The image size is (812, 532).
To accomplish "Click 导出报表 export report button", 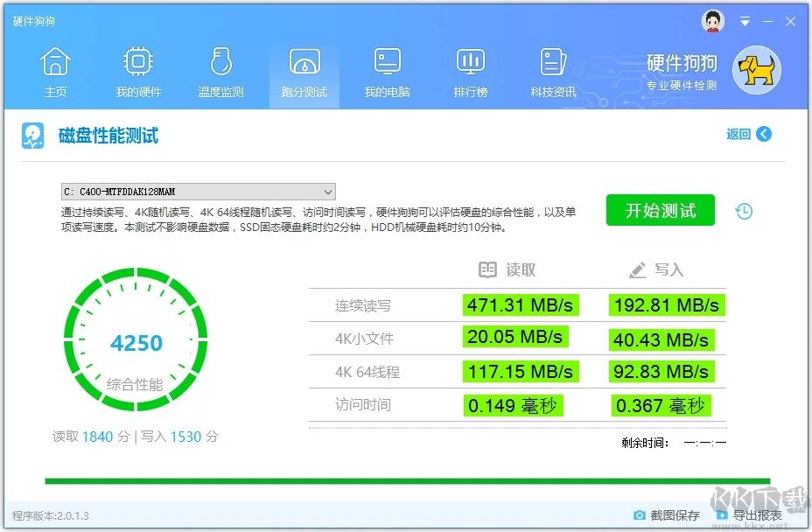I will (748, 515).
